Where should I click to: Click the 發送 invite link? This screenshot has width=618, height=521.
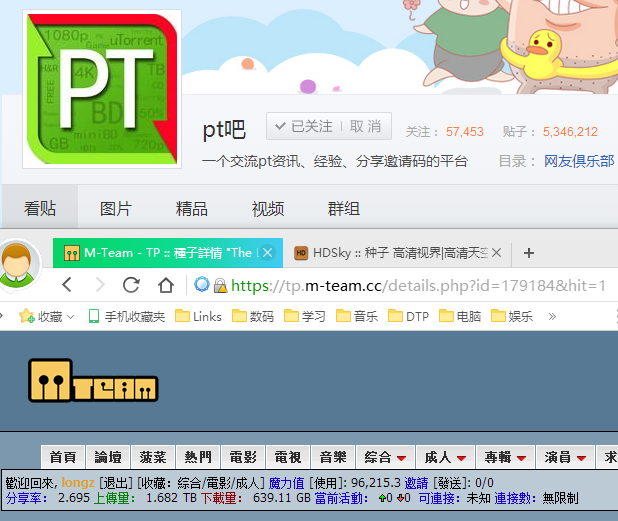(449, 483)
